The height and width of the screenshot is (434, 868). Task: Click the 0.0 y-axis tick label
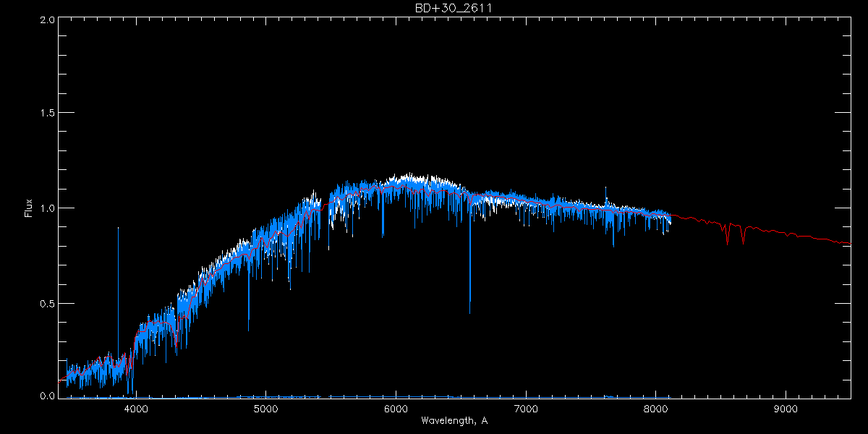[x=47, y=395]
